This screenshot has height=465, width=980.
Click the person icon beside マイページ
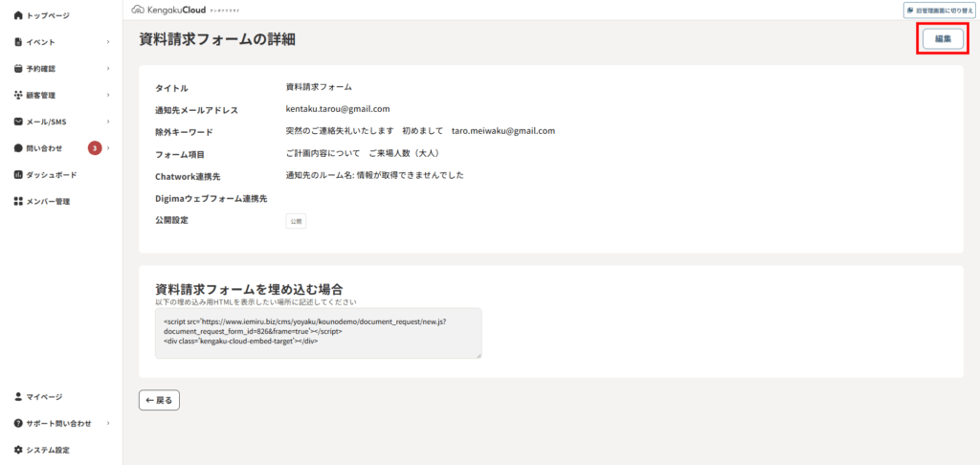click(x=18, y=396)
